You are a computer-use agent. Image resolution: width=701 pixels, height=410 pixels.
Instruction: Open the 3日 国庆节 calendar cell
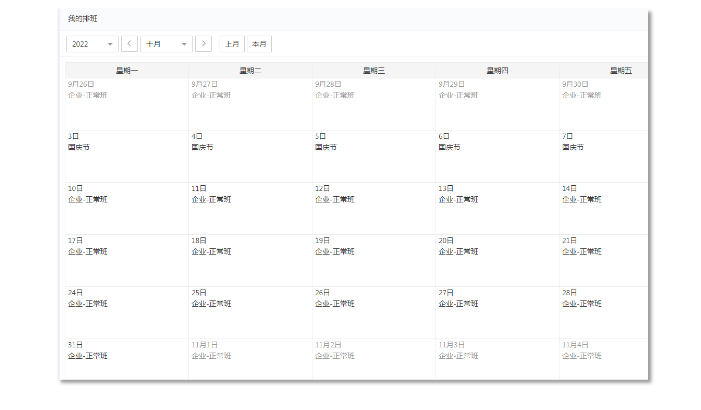point(127,155)
